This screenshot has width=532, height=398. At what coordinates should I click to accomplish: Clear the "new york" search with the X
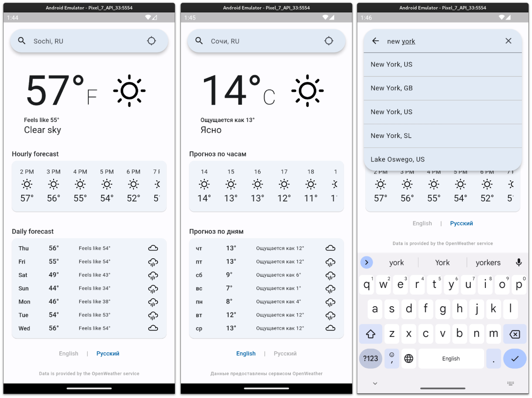point(509,41)
